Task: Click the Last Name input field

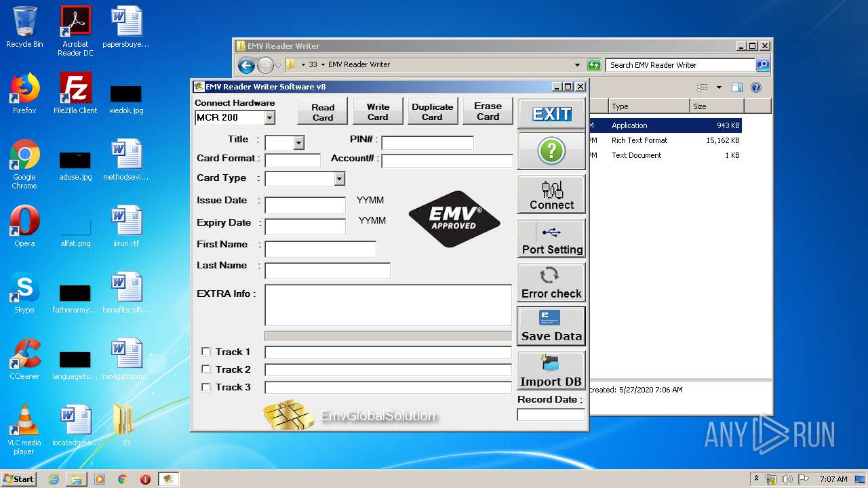Action: 328,271
